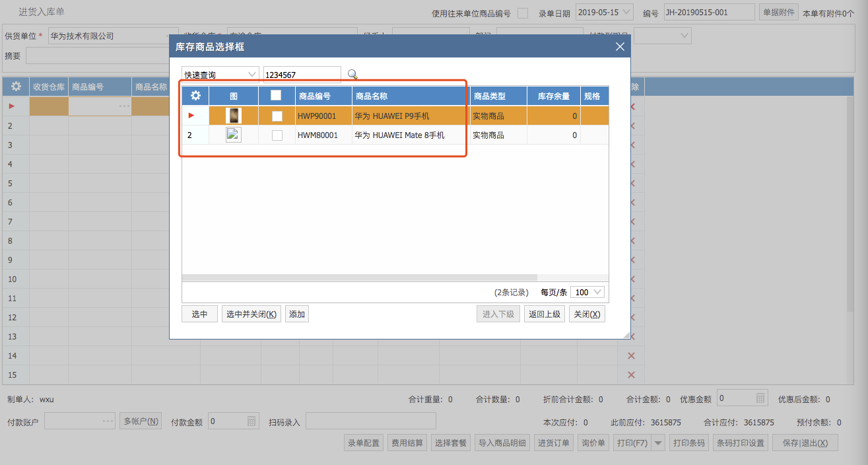Click ellipsis in 商品编号 cell row one
Viewport: 868px width, 465px height.
pyautogui.click(x=124, y=106)
